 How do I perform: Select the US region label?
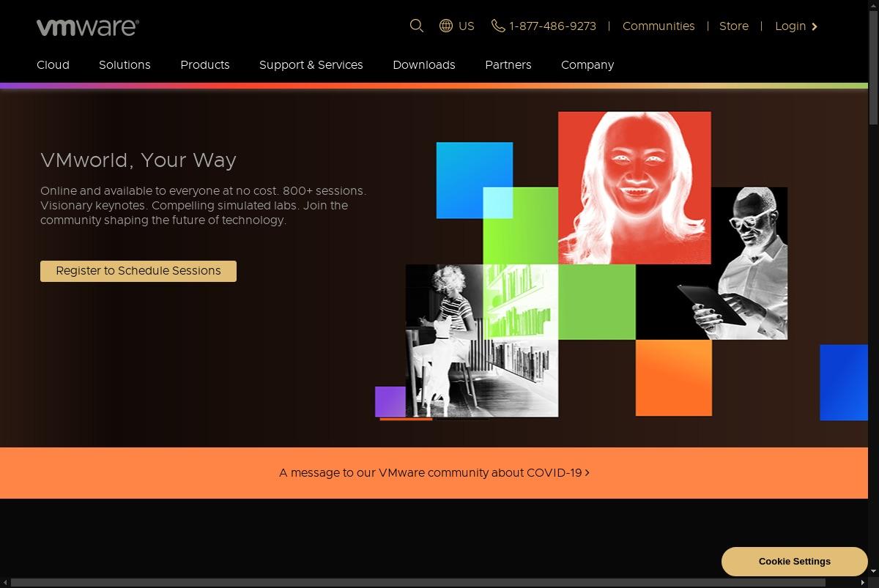pyautogui.click(x=467, y=26)
